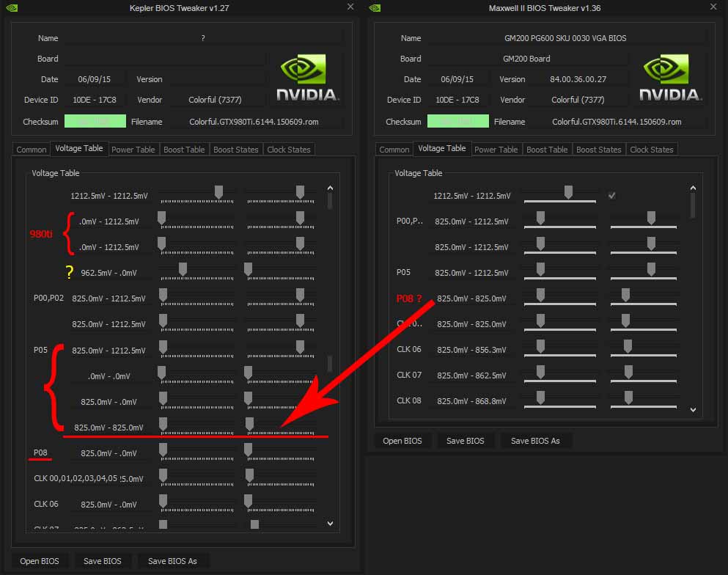The height and width of the screenshot is (575, 728).
Task: Click the 825.0mV - 868.8mV value in Maxwell
Action: tap(471, 401)
